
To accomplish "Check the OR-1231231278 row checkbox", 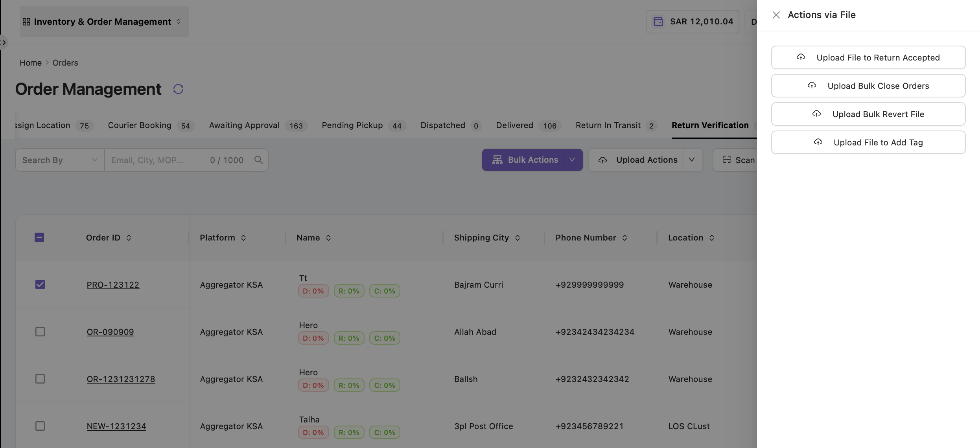I will click(40, 379).
